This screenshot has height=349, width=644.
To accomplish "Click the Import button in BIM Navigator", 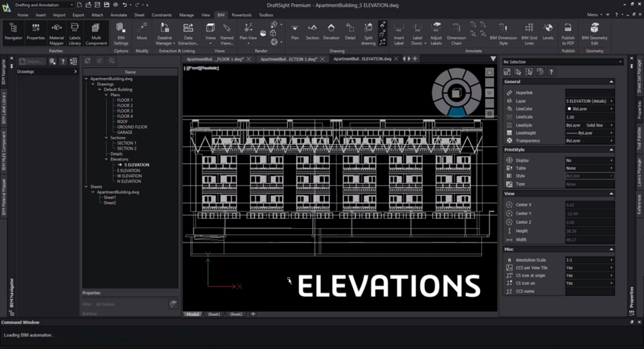I will [x=32, y=61].
